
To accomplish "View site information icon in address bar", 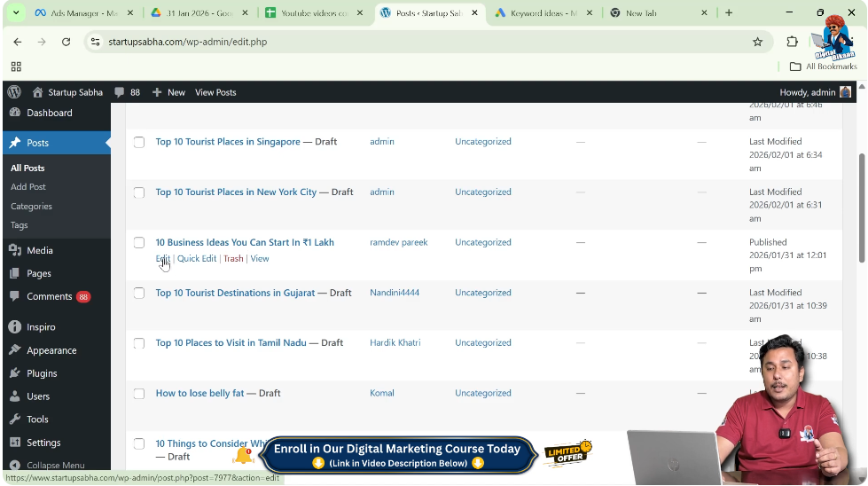I will coord(96,42).
